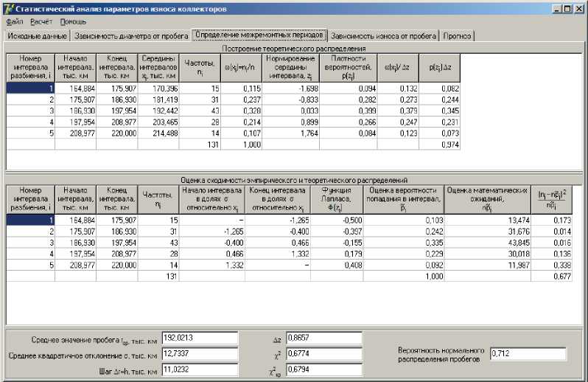The image size is (588, 382).
Task: Click the χ² critical field 0,6794
Action: 324,369
